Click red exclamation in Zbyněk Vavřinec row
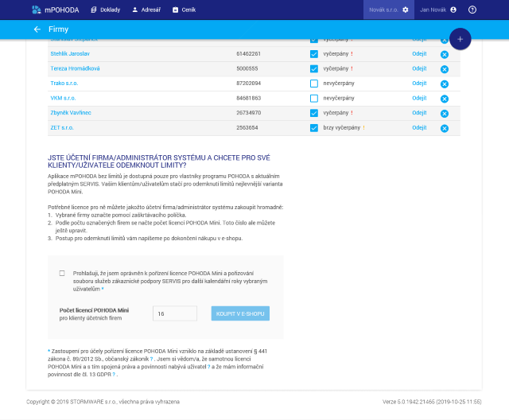Viewport: 509px width, 420px height. tap(352, 113)
